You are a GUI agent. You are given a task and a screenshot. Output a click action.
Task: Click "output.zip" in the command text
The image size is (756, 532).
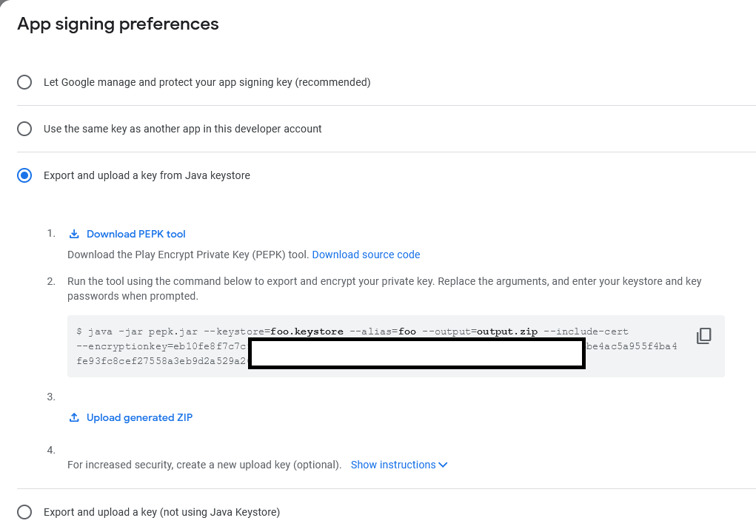tap(507, 331)
